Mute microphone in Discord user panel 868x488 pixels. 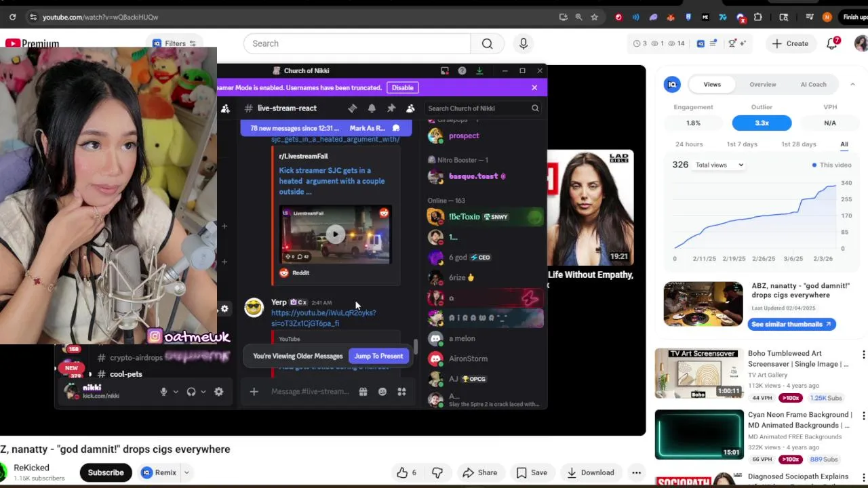pyautogui.click(x=163, y=392)
